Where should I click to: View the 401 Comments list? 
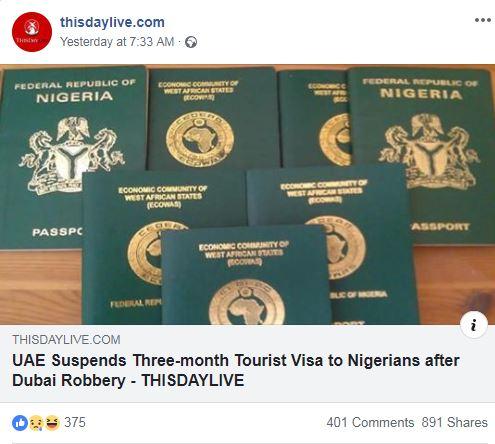(x=370, y=422)
